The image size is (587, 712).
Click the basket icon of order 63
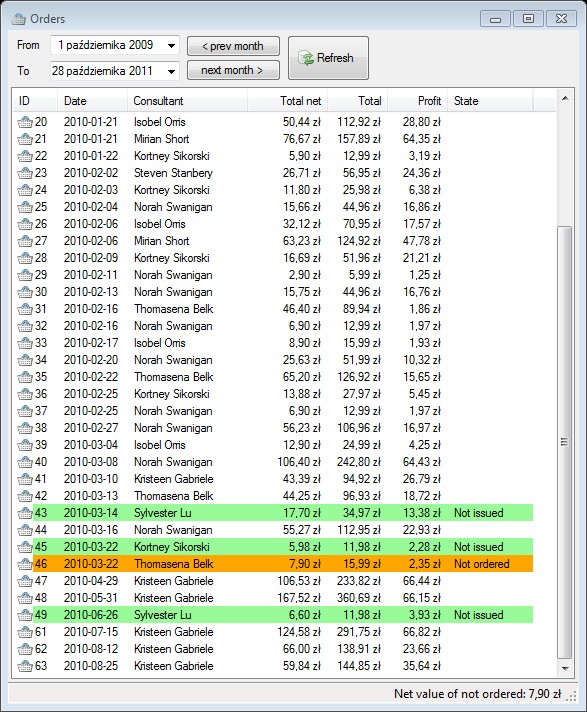pos(25,666)
